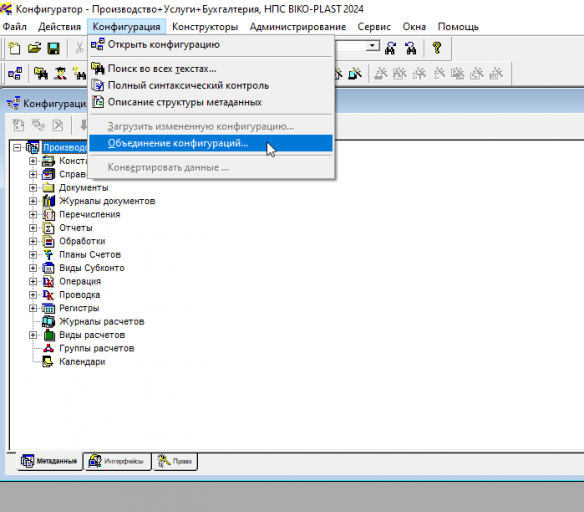The width and height of the screenshot is (584, 512).
Task: Select the Обработки tree label
Action: coord(82,241)
